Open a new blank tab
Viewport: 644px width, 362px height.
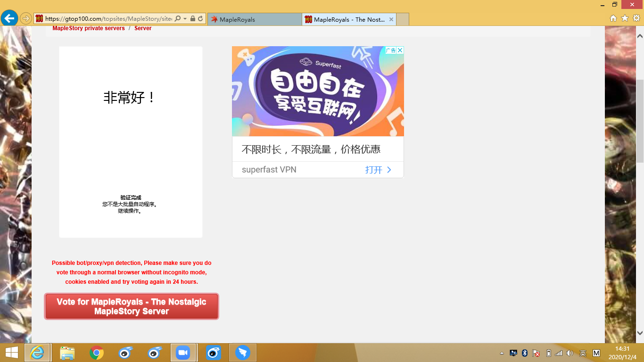(403, 19)
